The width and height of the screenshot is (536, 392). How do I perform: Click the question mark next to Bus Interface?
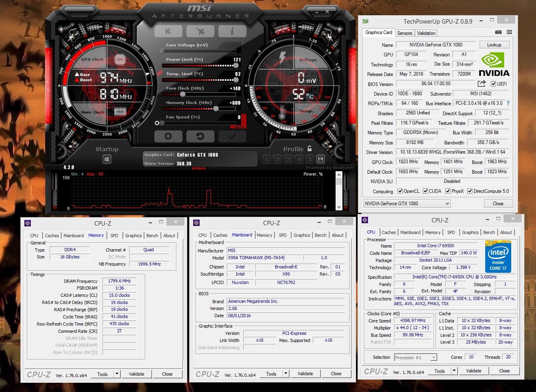coord(508,103)
